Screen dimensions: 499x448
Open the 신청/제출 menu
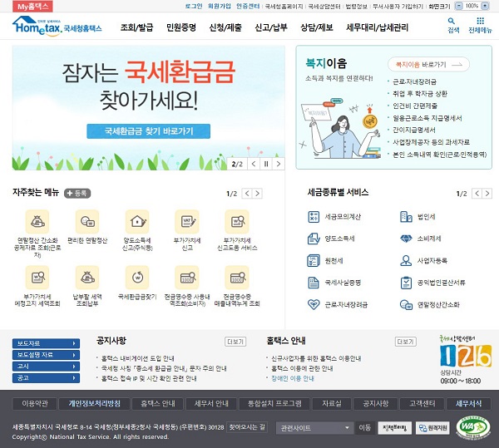point(225,27)
